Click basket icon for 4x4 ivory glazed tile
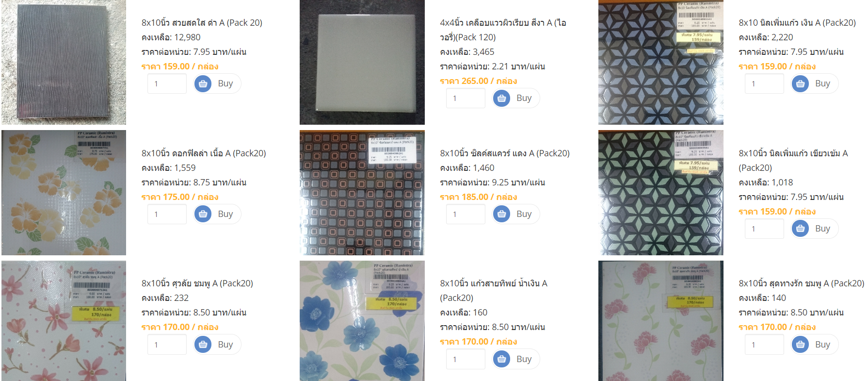The height and width of the screenshot is (381, 868). pyautogui.click(x=502, y=98)
